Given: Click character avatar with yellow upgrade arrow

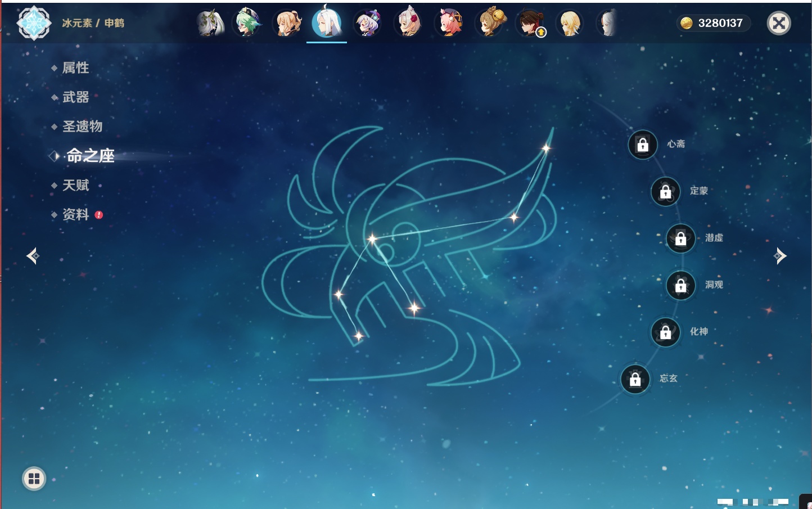Looking at the screenshot, I should pyautogui.click(x=530, y=24).
